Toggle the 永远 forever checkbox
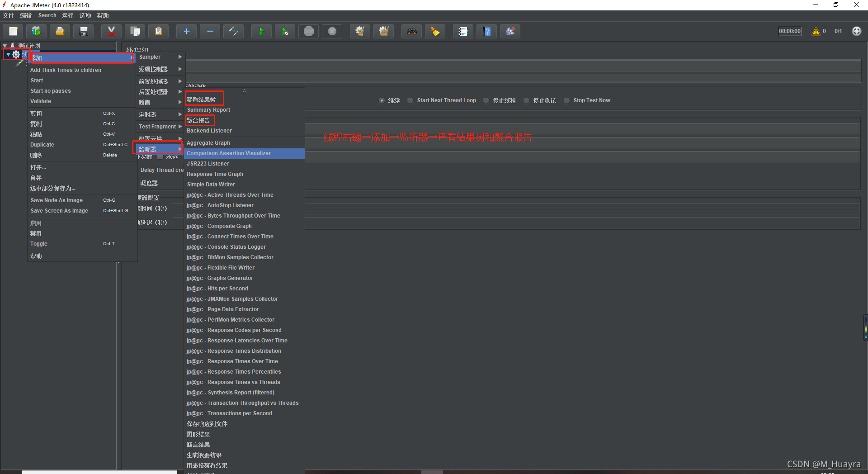868x474 pixels. 160,157
